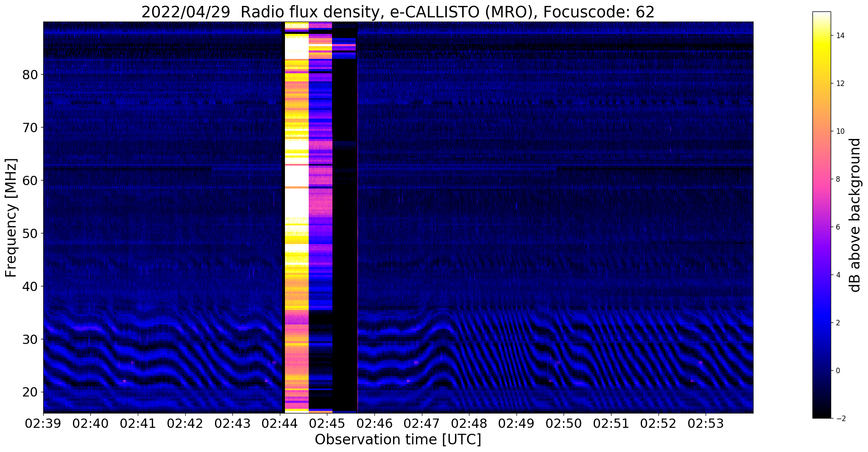Click the colorbar tick value 6

838,227
